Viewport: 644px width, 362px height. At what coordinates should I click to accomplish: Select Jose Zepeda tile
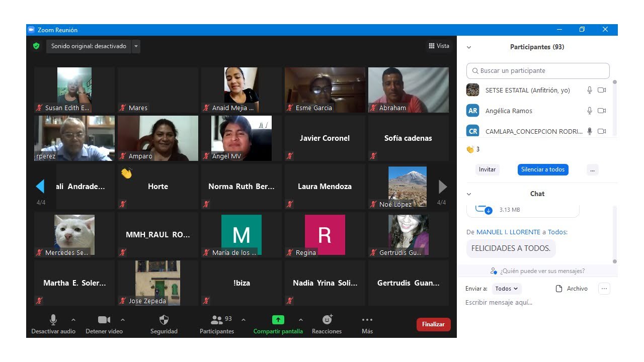coord(158,283)
